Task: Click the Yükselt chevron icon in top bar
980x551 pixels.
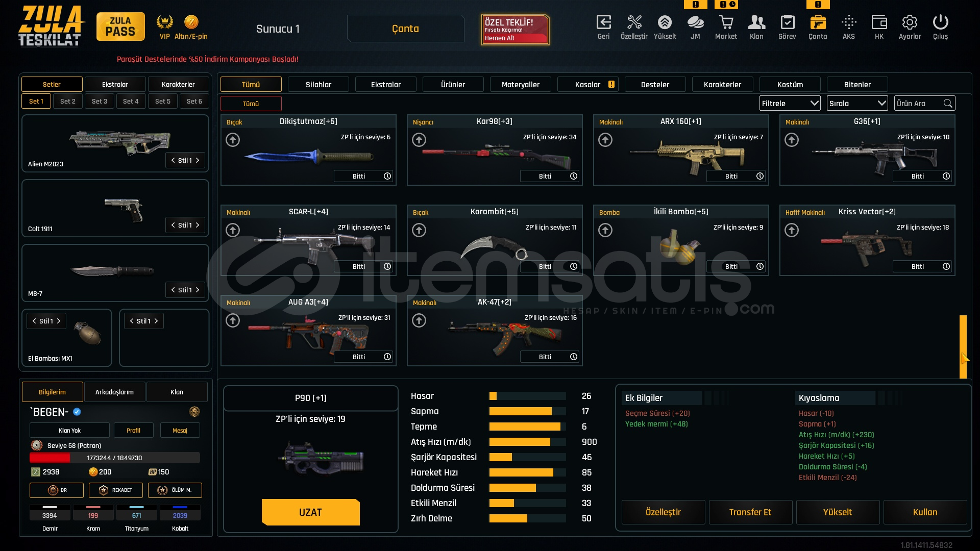Action: 665,22
